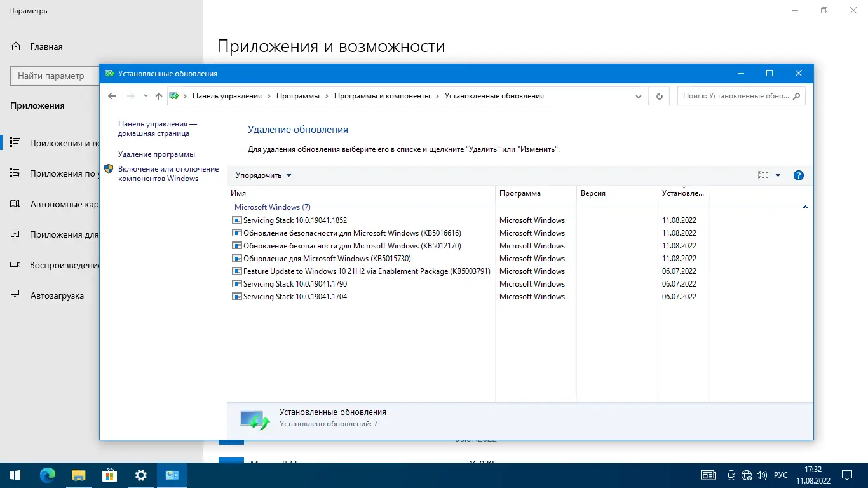Screen dimensions: 868x488
Task: Refresh the Installed Updates list
Action: point(659,96)
